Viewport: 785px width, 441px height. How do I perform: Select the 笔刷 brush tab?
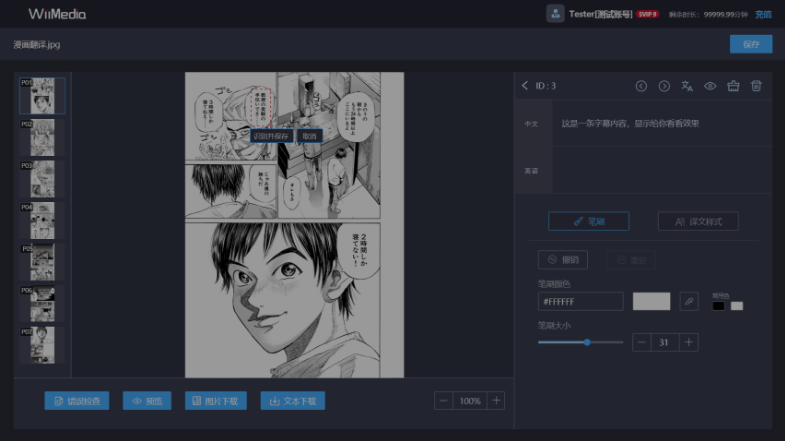point(588,221)
